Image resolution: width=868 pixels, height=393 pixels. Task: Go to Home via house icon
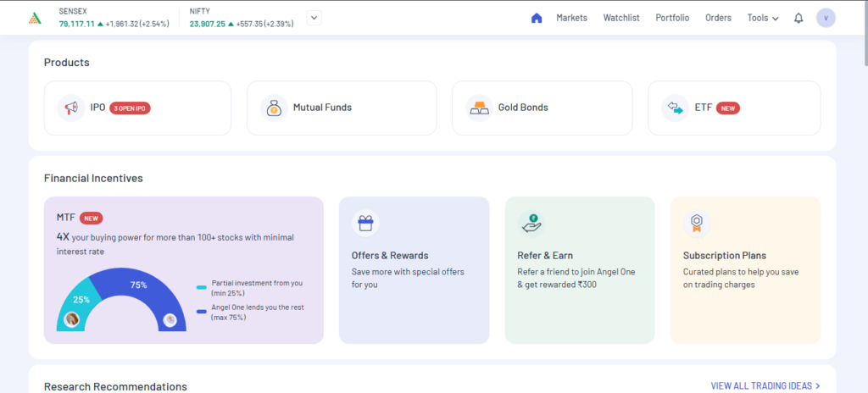537,19
